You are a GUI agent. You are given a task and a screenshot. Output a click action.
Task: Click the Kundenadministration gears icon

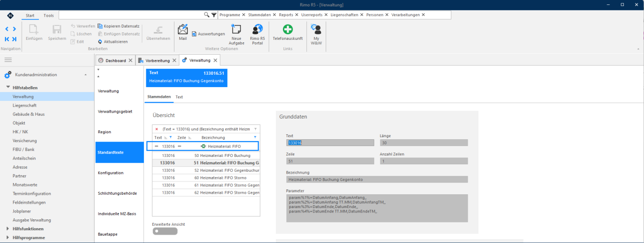[8, 75]
